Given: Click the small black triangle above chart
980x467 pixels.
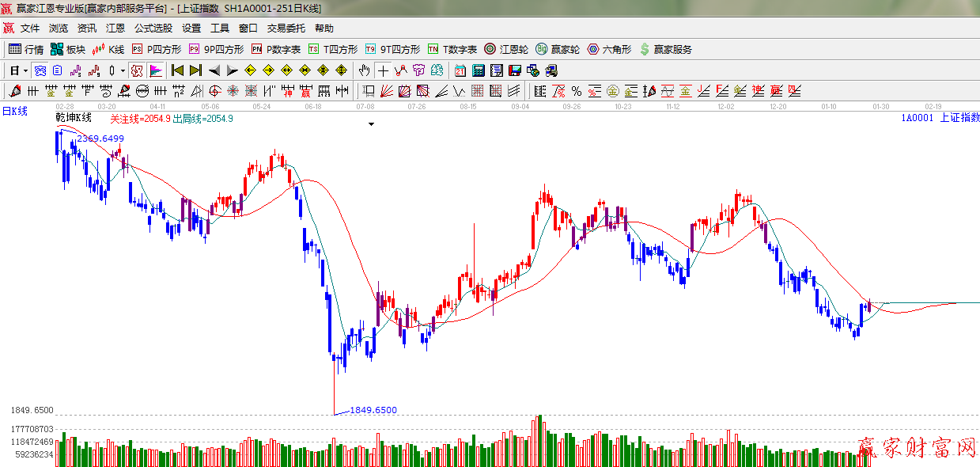Looking at the screenshot, I should pos(371,124).
